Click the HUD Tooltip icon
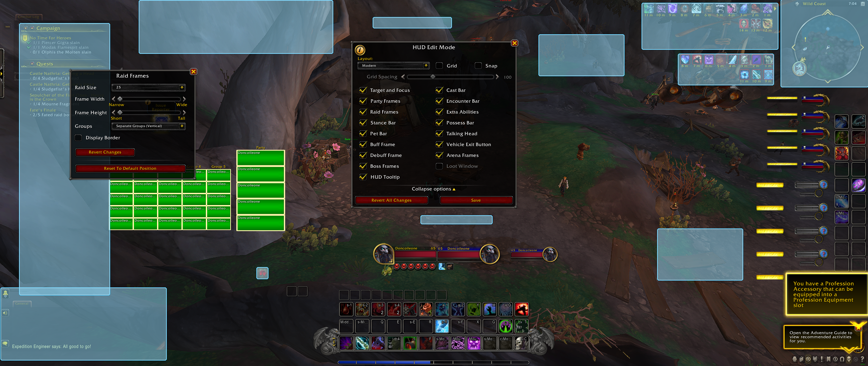The height and width of the screenshot is (366, 868). 362,177
